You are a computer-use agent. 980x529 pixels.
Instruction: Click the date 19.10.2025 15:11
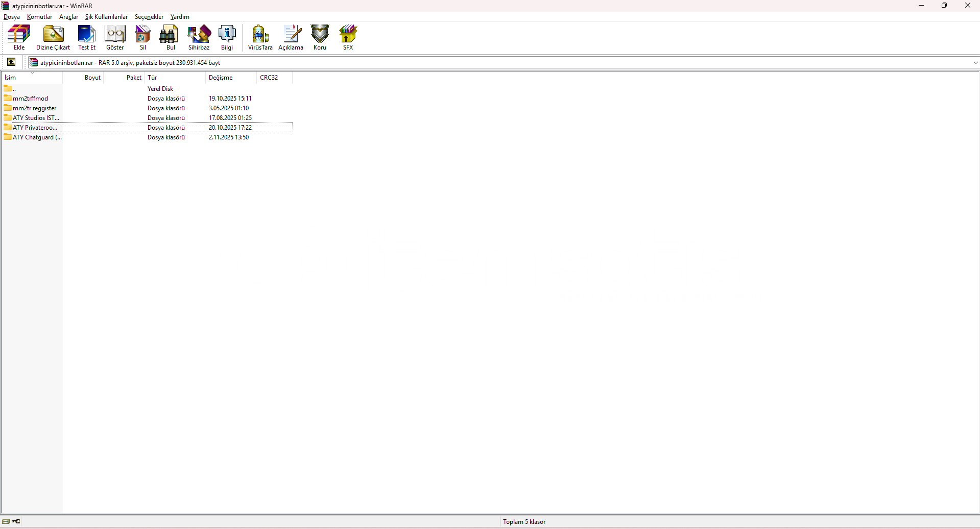pyautogui.click(x=230, y=99)
